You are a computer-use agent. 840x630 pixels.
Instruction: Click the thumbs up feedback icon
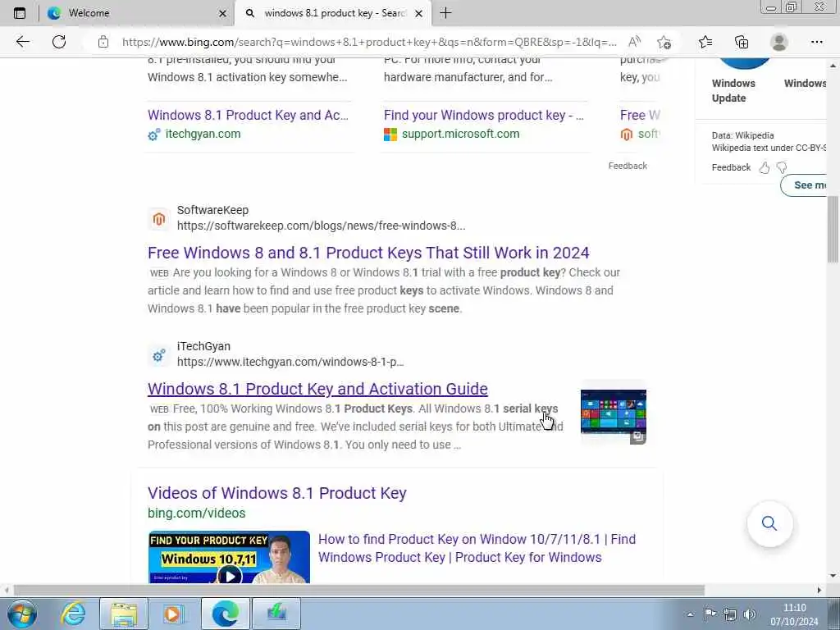[x=765, y=167]
